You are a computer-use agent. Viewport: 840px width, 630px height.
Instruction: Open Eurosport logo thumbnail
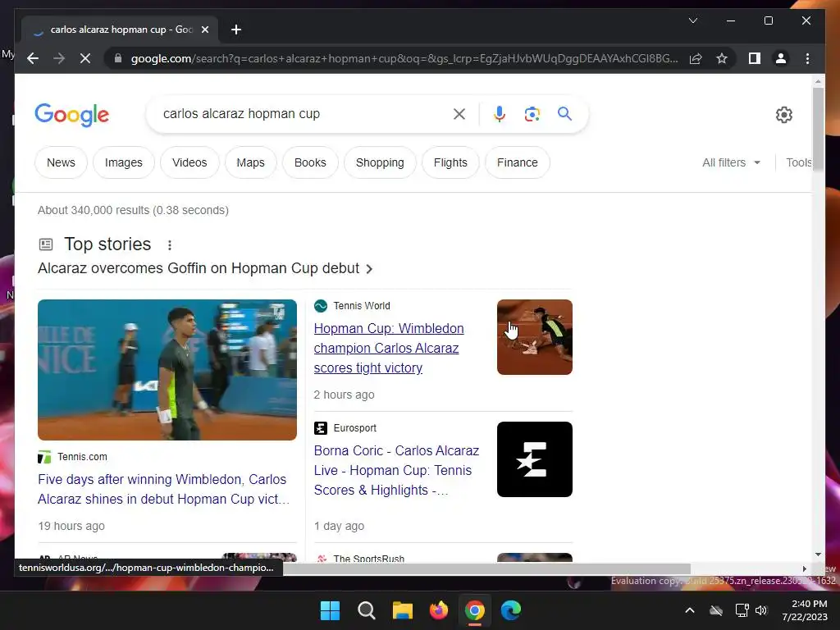click(535, 459)
